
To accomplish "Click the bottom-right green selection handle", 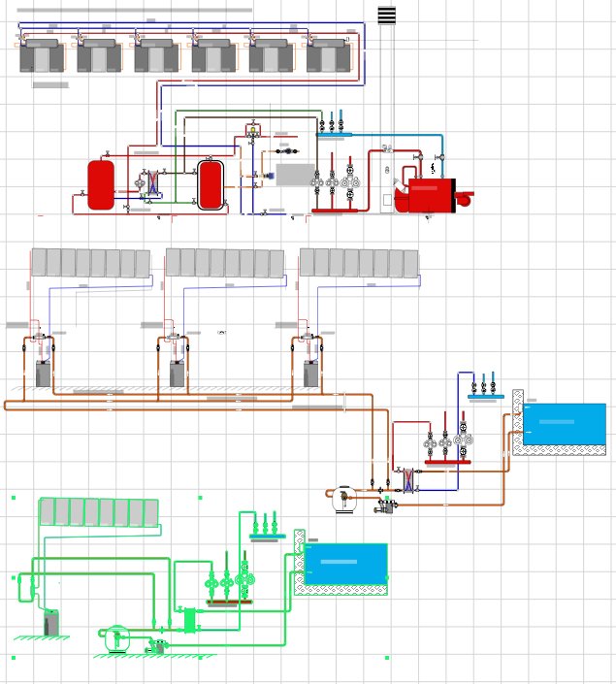I will coord(387,658).
